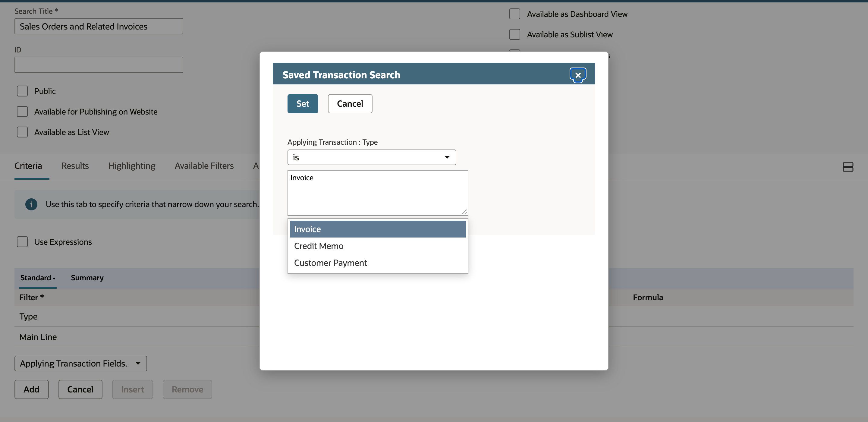
Task: Click the Filter column header
Action: coord(32,297)
